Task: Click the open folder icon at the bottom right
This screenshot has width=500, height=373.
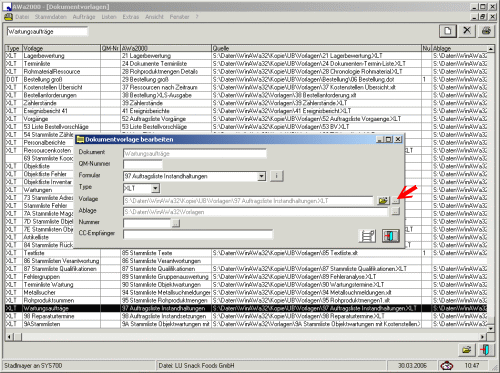Action: point(466,350)
